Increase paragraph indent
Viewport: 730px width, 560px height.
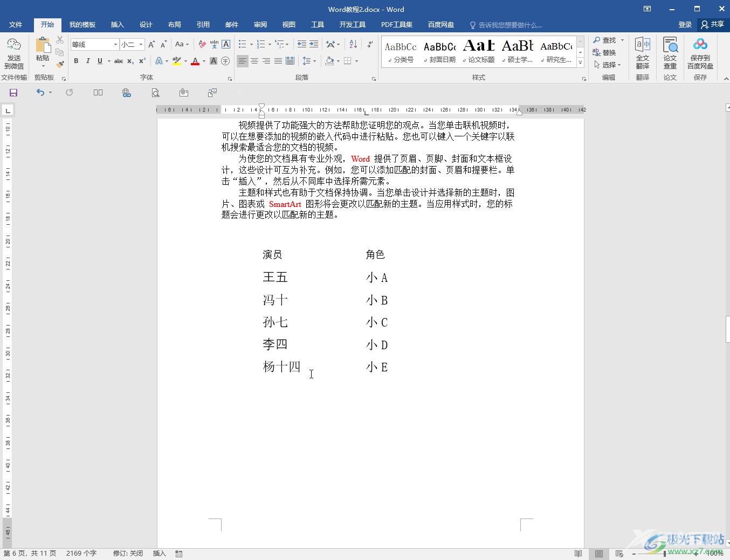[x=314, y=44]
